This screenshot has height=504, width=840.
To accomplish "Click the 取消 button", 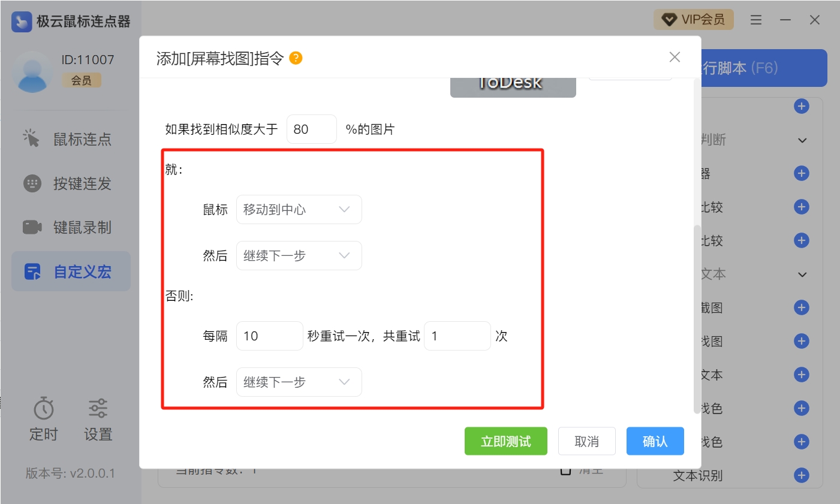I will (x=586, y=442).
